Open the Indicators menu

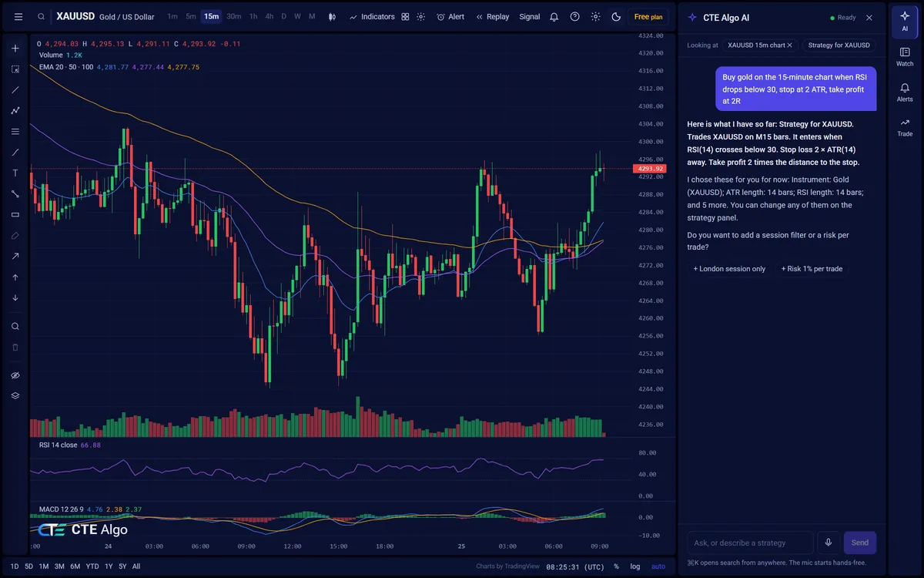[x=372, y=16]
